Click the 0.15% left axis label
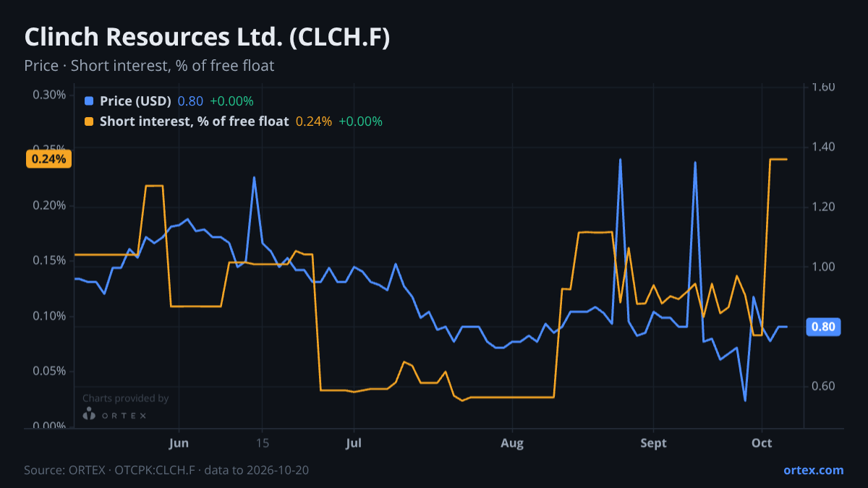Screen dimensions: 868x488 click(49, 260)
